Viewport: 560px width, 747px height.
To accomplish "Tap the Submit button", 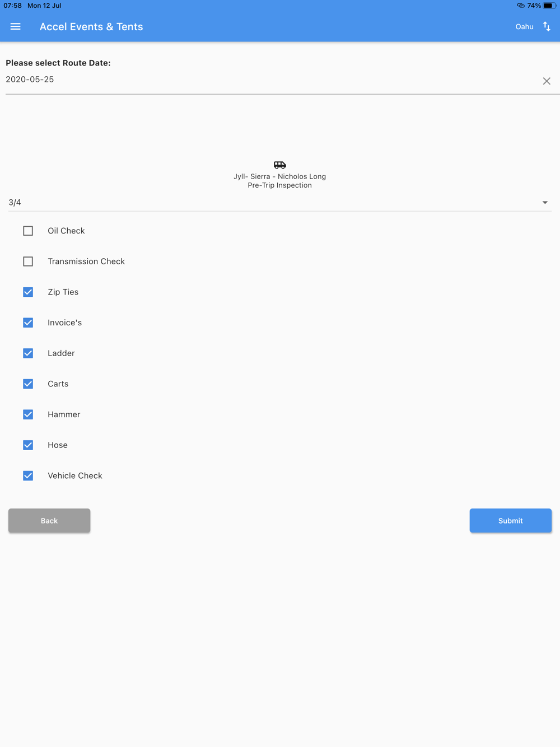I will pyautogui.click(x=511, y=521).
